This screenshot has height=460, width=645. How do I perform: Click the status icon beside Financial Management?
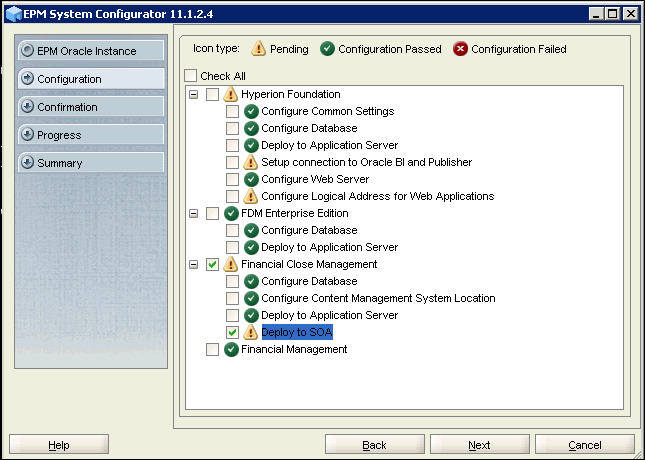(231, 349)
